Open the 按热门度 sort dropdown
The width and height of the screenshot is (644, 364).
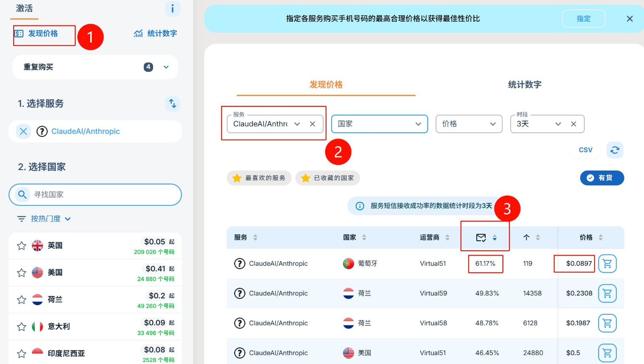click(x=44, y=219)
